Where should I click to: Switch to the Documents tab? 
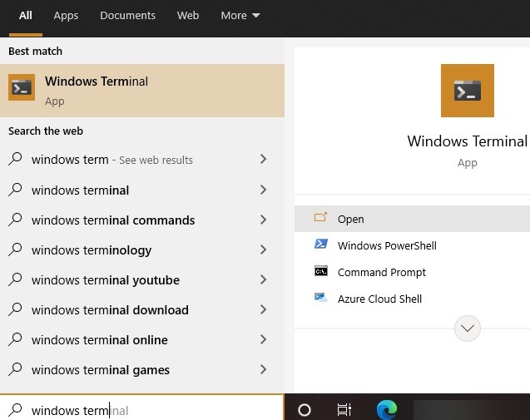(128, 16)
